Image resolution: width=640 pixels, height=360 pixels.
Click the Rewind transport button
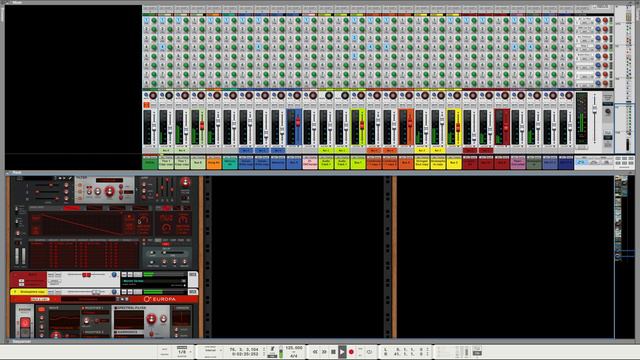315,351
